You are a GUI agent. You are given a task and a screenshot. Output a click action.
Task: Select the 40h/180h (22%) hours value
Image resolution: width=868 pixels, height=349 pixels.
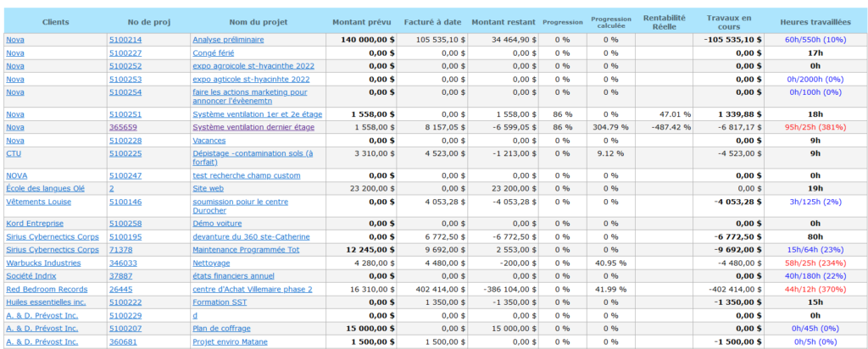pyautogui.click(x=815, y=276)
